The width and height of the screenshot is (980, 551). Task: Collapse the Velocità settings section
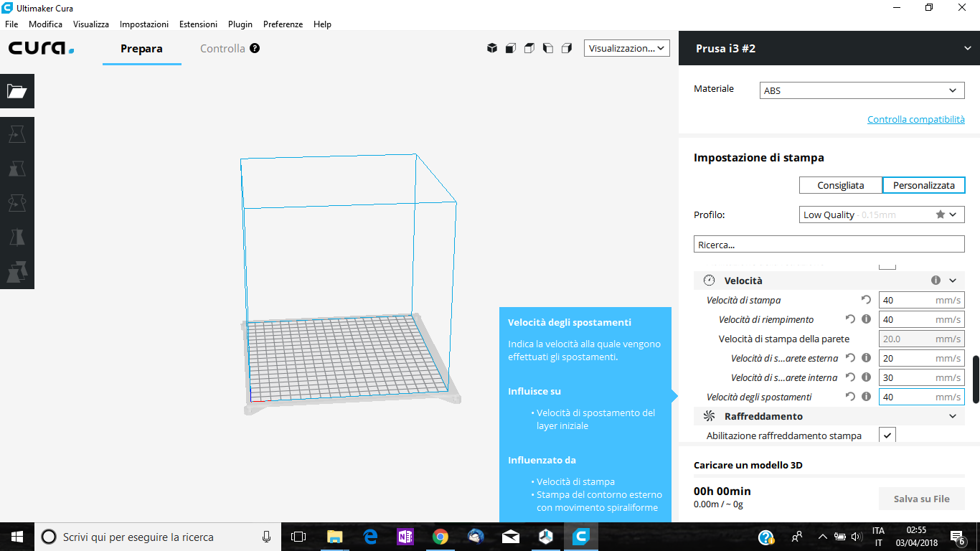coord(953,281)
